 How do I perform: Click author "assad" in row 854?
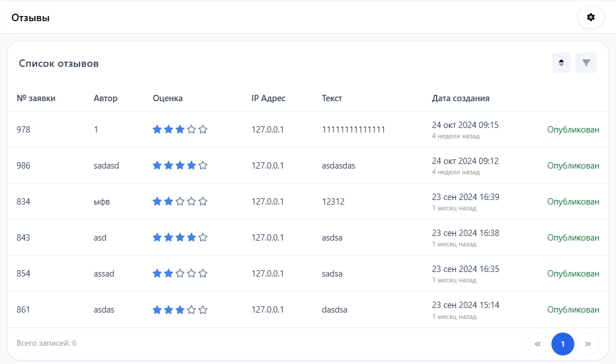(104, 274)
